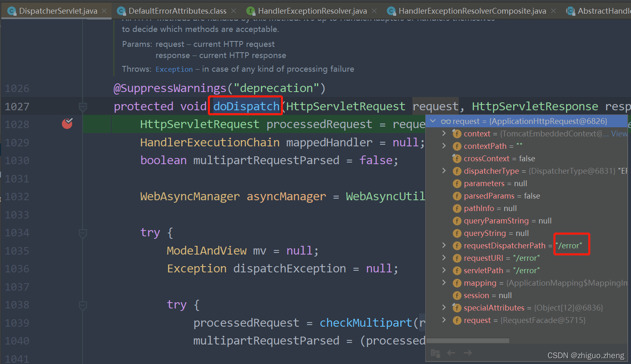The height and width of the screenshot is (364, 631).
Task: Click the field icon for specialAttributes
Action: [457, 308]
